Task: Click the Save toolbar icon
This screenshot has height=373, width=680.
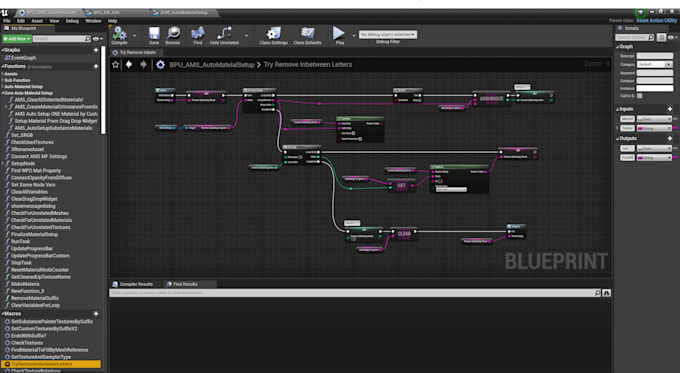Action: pyautogui.click(x=154, y=34)
